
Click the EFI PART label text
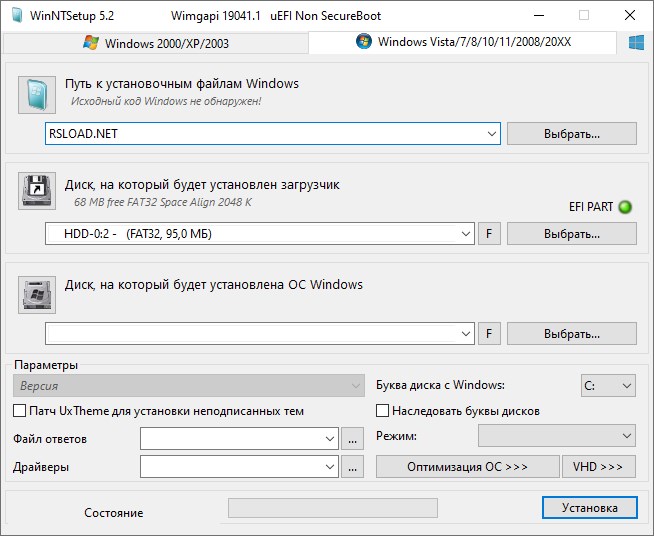pyautogui.click(x=591, y=207)
